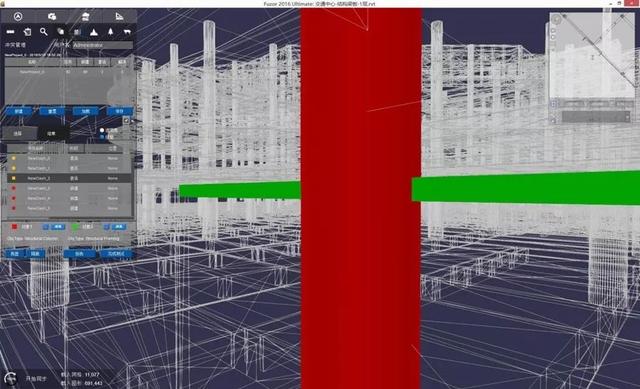
Task: Click the clipboard paste icon in toolbar
Action: pyautogui.click(x=27, y=31)
